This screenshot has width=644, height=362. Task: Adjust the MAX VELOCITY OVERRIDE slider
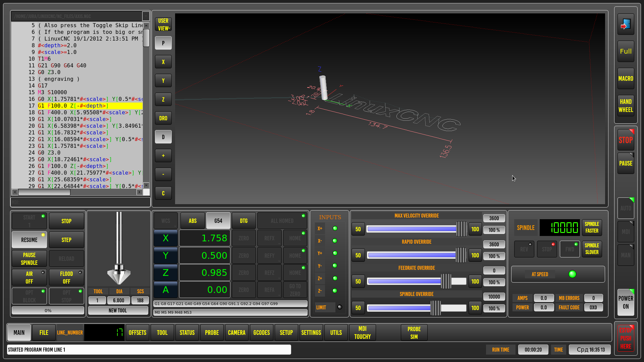coord(417,229)
